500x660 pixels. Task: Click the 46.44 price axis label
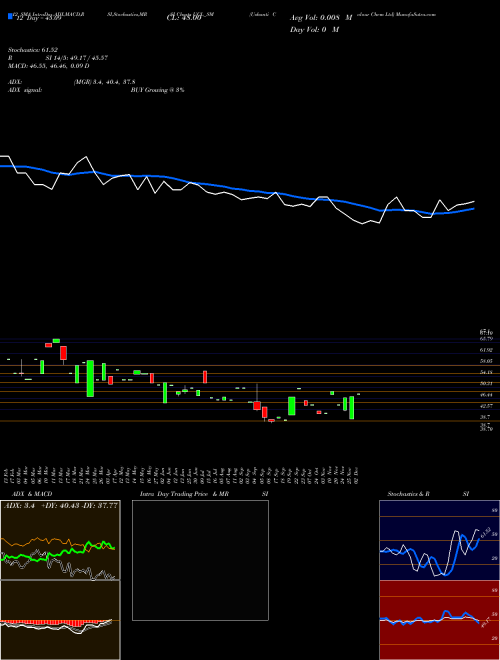point(486,395)
